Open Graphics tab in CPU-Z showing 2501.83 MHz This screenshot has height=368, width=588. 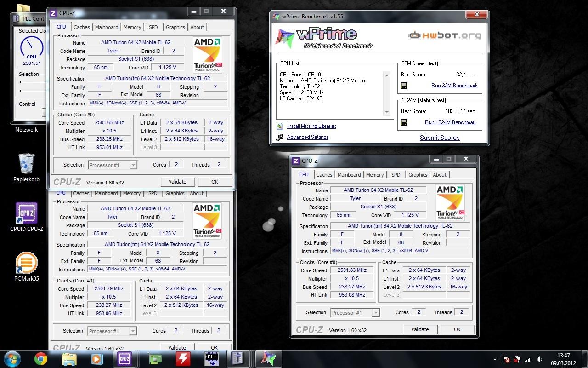(x=418, y=175)
